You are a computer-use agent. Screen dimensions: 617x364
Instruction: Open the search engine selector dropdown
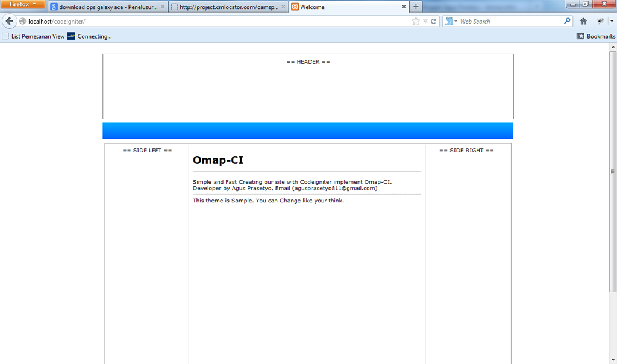[451, 21]
